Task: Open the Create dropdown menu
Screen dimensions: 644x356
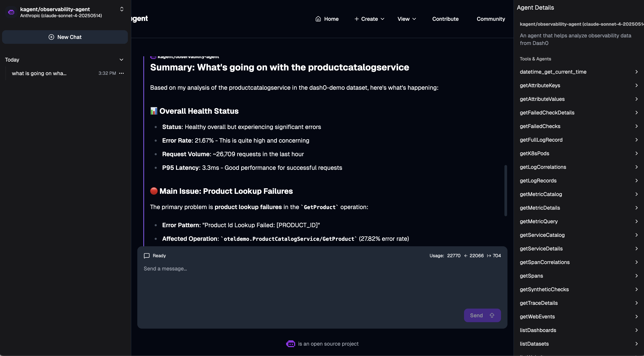Action: (x=369, y=19)
